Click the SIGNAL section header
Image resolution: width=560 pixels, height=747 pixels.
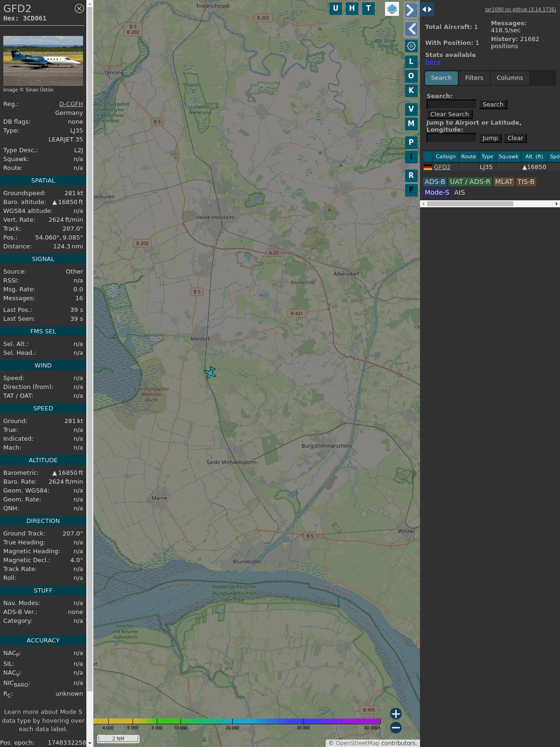43,259
